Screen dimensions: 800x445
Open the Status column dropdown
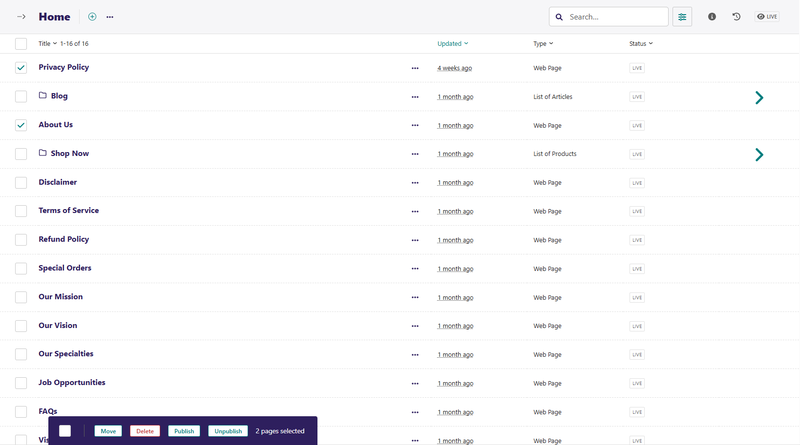click(640, 44)
